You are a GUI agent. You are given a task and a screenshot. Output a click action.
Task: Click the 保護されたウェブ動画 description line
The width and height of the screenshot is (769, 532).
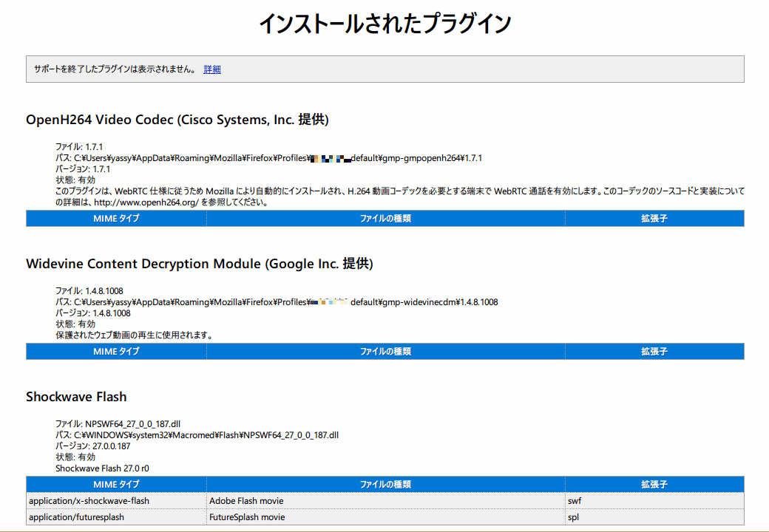coord(135,335)
